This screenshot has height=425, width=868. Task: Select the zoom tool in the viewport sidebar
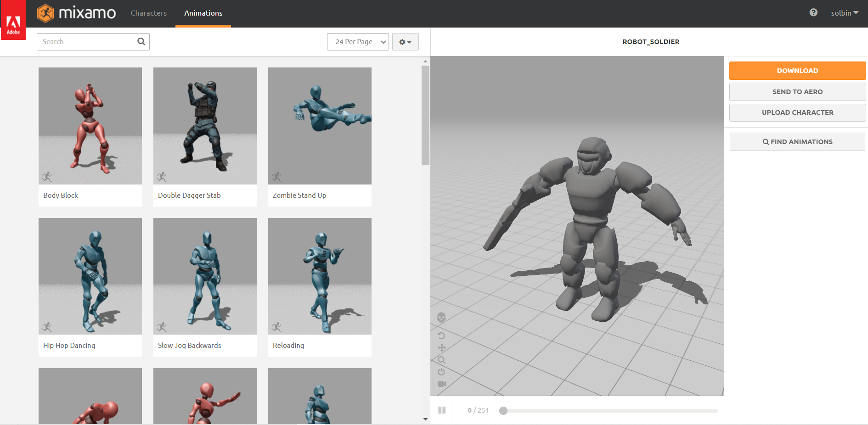tap(441, 359)
